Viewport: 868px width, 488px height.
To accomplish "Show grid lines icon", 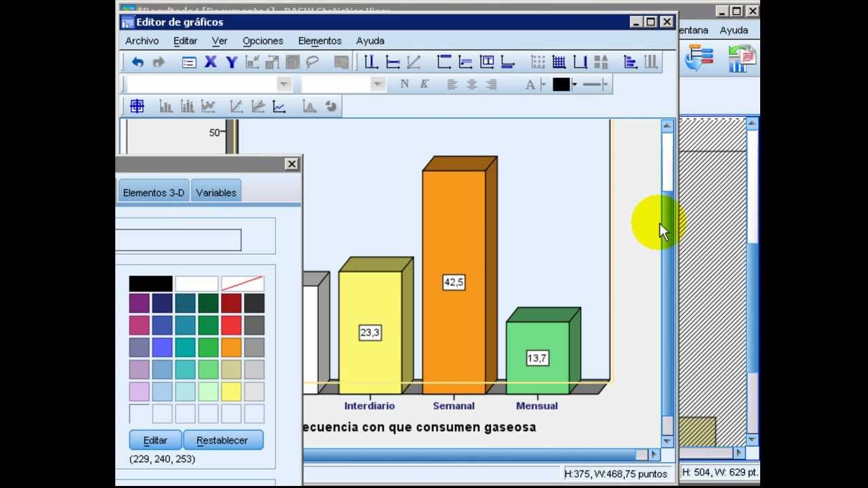I will 559,62.
